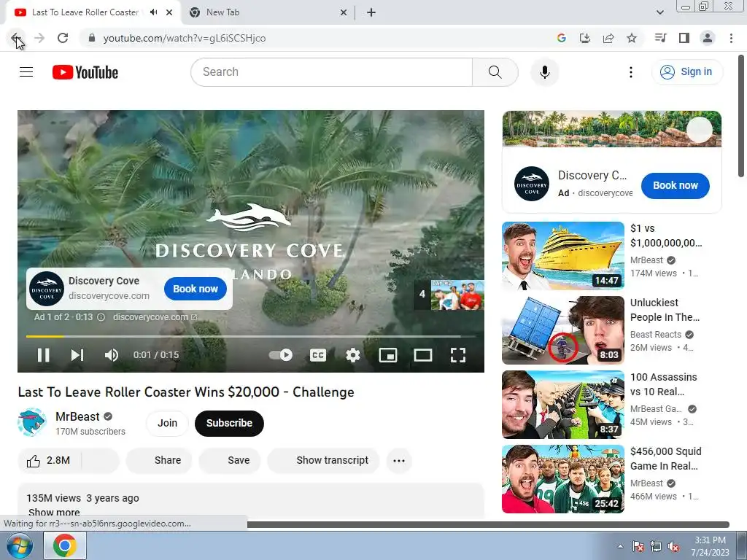Mute the player volume

[x=112, y=355]
